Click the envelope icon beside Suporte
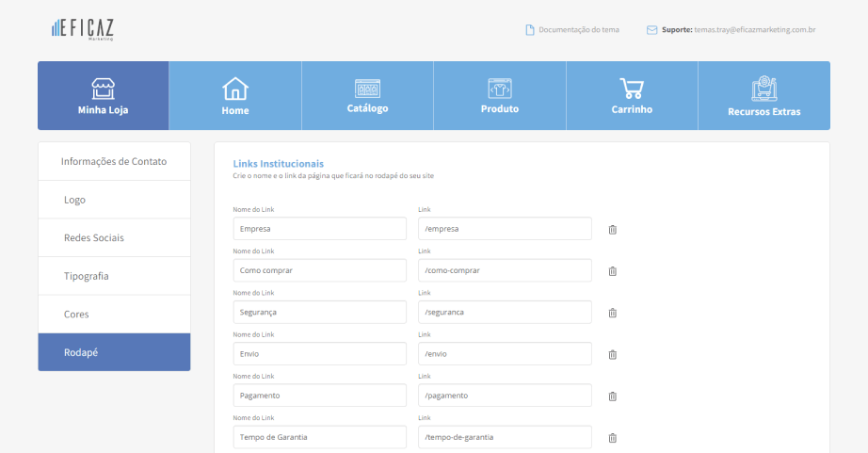Screen dimensions: 868x453 coord(652,30)
